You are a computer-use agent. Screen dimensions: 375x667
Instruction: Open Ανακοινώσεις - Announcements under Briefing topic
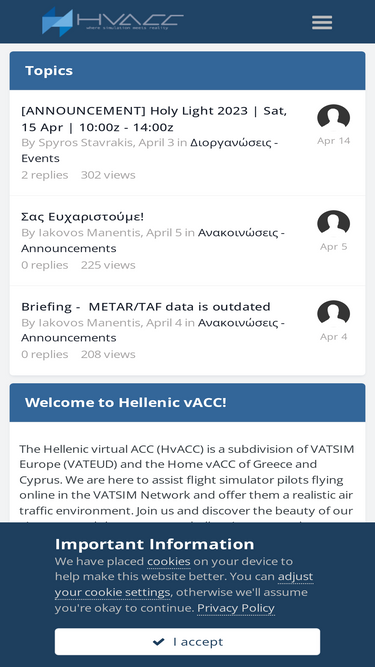(x=153, y=330)
